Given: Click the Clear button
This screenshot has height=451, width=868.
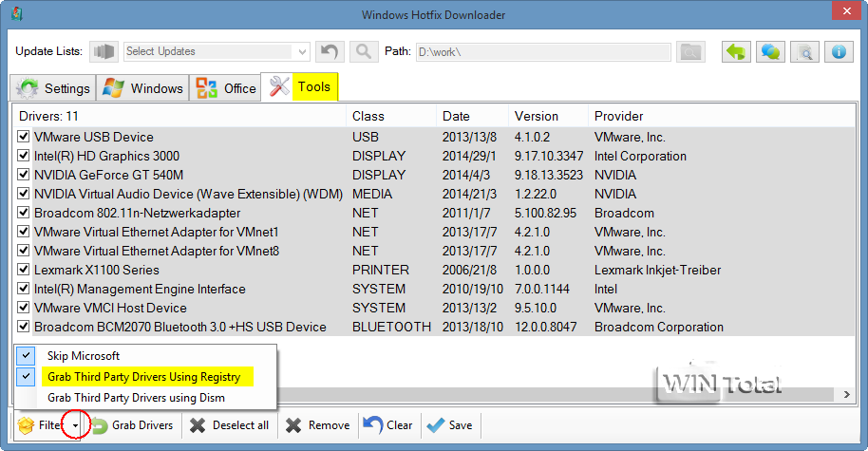Looking at the screenshot, I should coord(388,425).
